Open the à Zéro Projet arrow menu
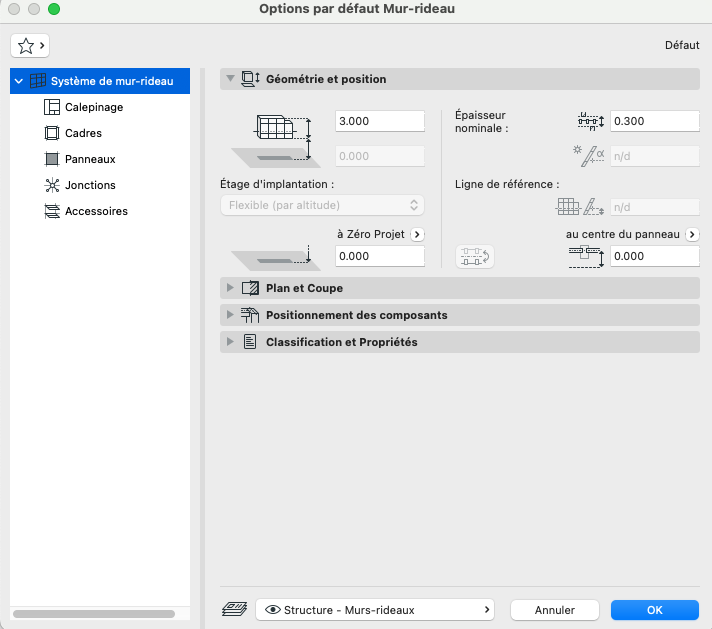 pos(417,234)
